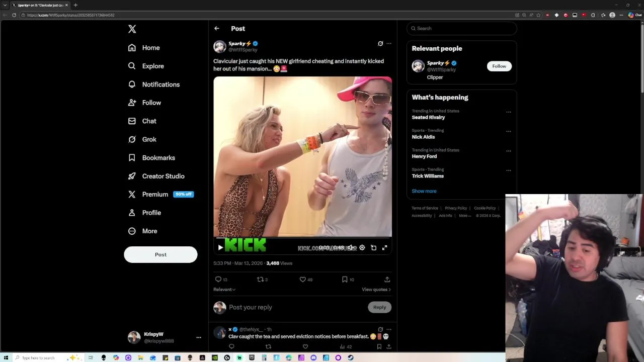Open Grok in the sidebar

[142, 139]
